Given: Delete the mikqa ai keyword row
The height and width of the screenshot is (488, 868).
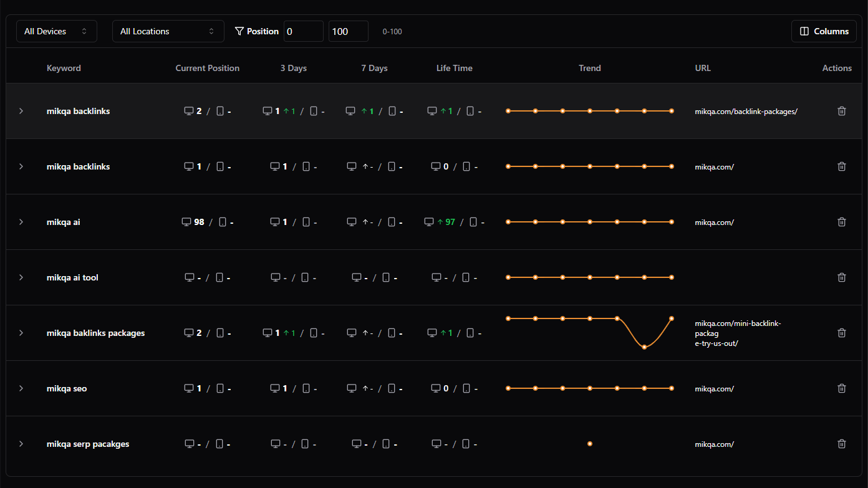Looking at the screenshot, I should tap(841, 222).
